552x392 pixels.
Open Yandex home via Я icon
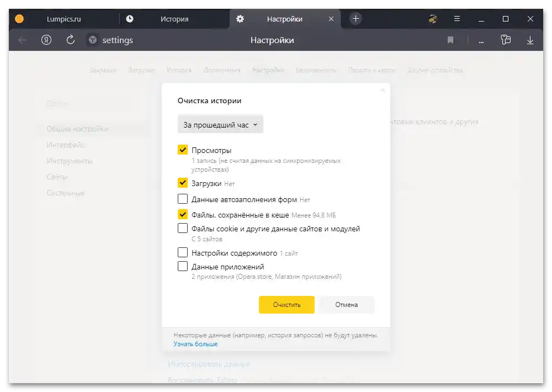pos(46,40)
